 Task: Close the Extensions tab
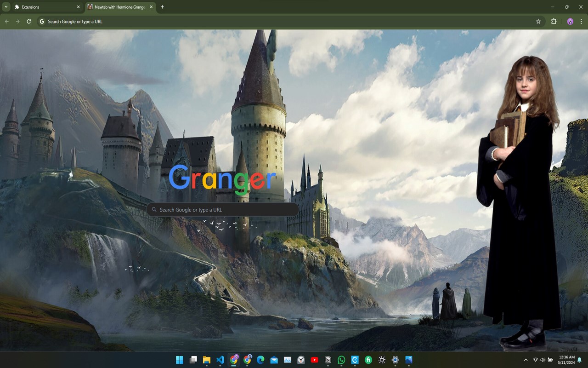(x=78, y=7)
